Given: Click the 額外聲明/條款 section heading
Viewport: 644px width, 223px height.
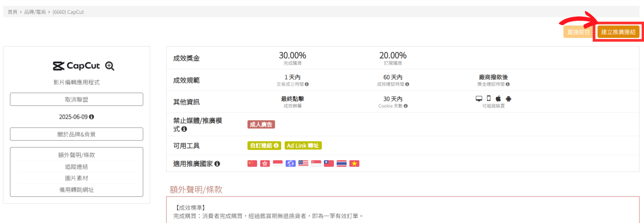Looking at the screenshot, I should click(x=196, y=189).
